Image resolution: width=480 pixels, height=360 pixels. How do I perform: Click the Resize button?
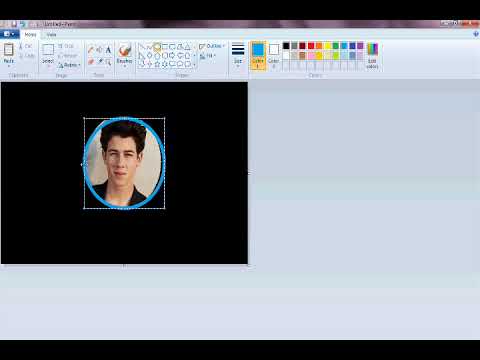coord(68,56)
